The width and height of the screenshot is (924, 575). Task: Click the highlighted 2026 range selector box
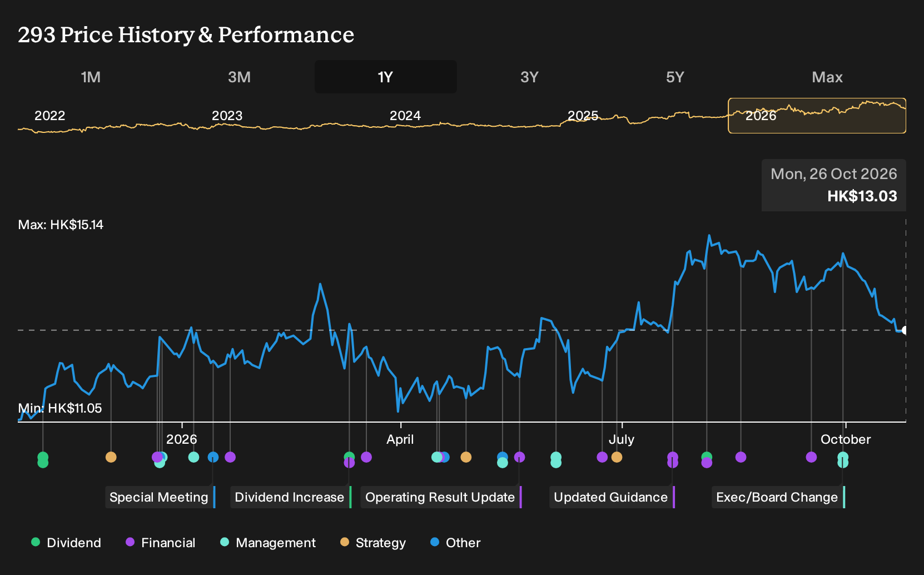tap(817, 116)
